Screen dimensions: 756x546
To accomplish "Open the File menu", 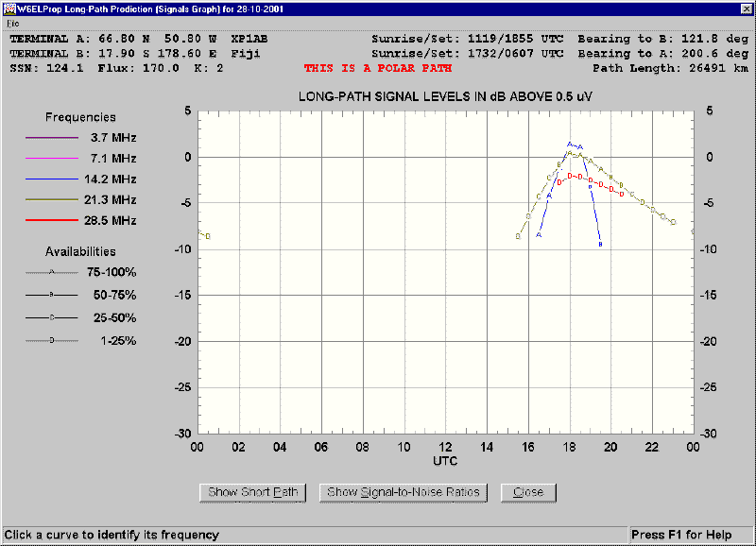I will coord(12,23).
